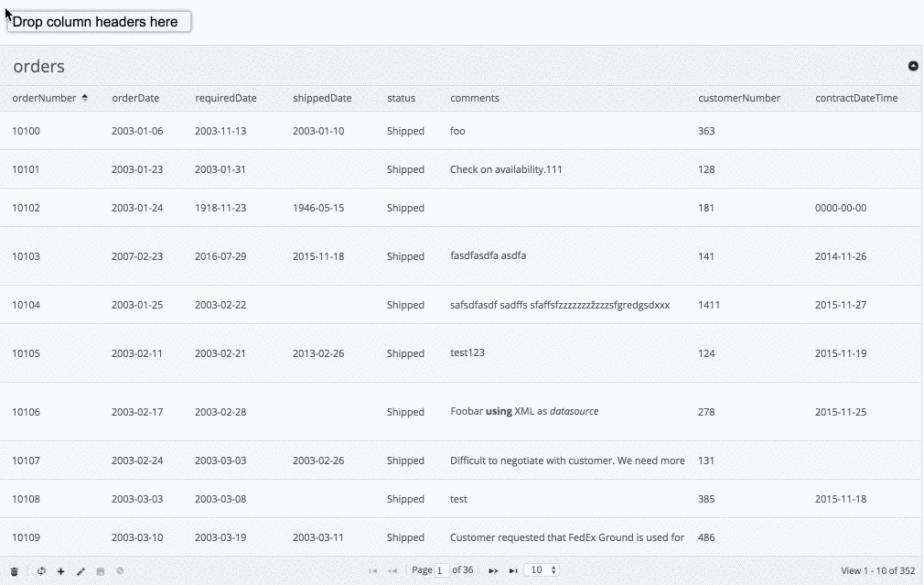Select order number 10103 cell
Viewport: 924px width, 585px height.
pos(26,256)
